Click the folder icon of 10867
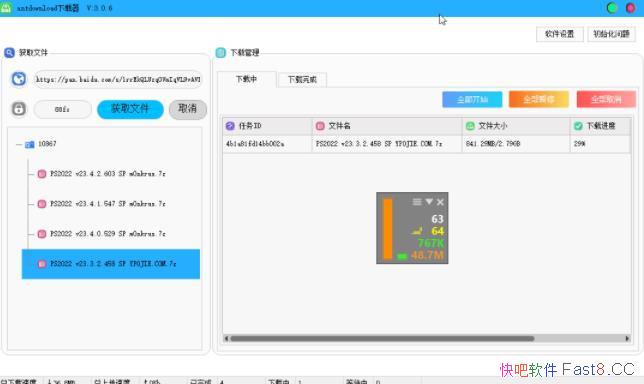Screen dimensions: 644x384 (30, 144)
